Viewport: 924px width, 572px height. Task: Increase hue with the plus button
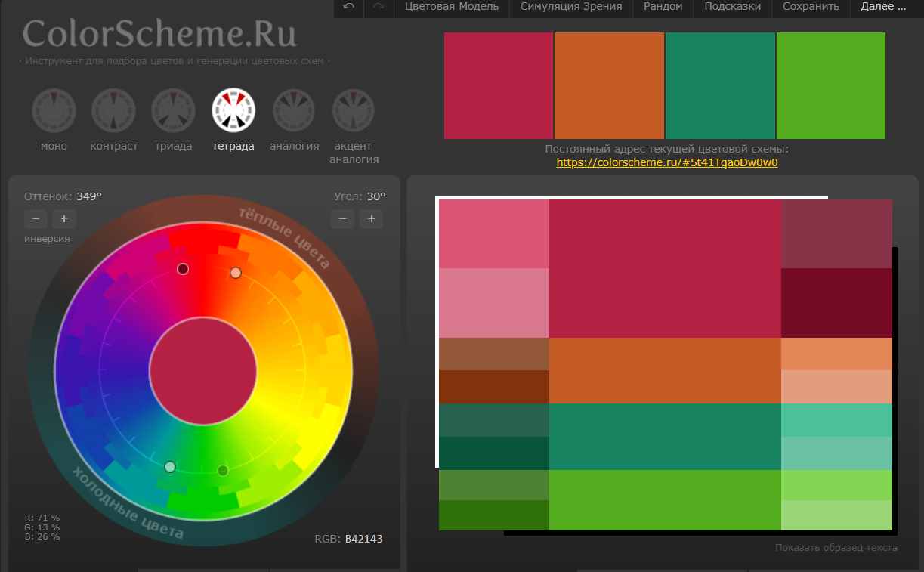point(64,219)
